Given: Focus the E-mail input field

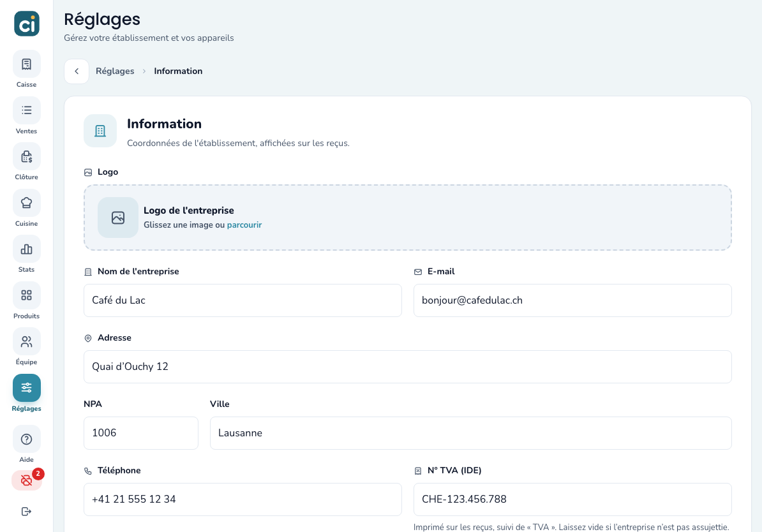Looking at the screenshot, I should (x=572, y=300).
